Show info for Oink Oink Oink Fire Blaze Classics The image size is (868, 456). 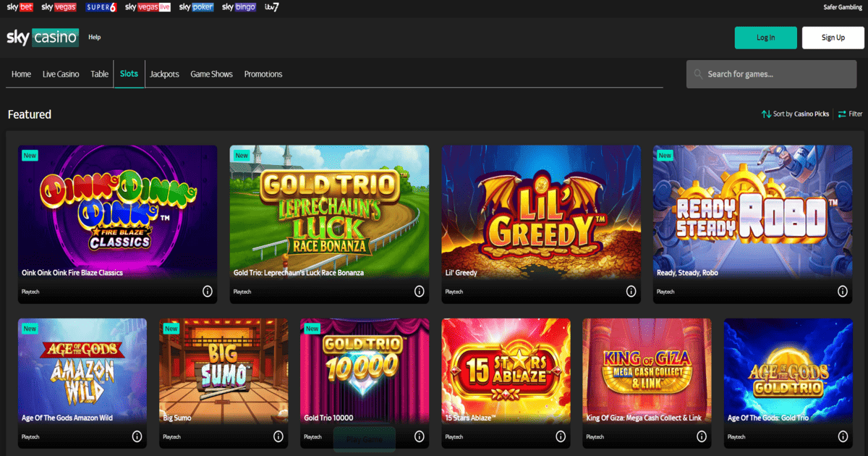click(x=208, y=291)
